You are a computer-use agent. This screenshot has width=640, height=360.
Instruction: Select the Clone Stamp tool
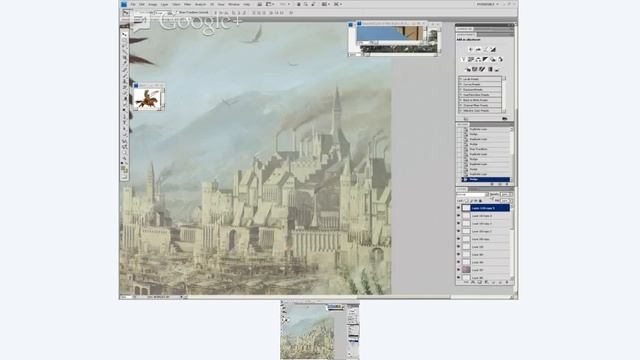pyautogui.click(x=124, y=81)
